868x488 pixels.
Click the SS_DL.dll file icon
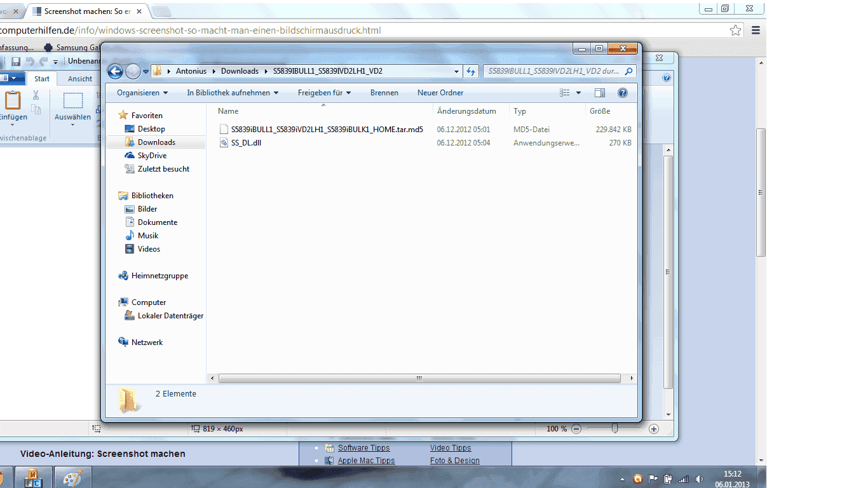pyautogui.click(x=224, y=143)
